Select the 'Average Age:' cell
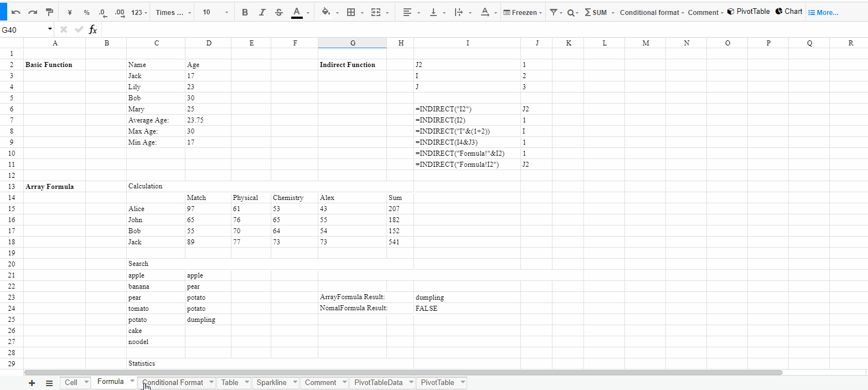The image size is (868, 390). click(156, 120)
